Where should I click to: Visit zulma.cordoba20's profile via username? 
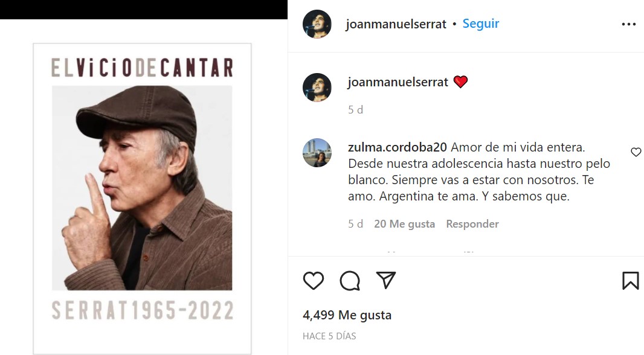coord(397,147)
